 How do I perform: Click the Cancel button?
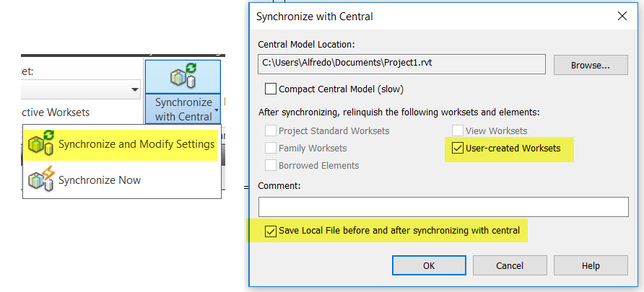(510, 265)
